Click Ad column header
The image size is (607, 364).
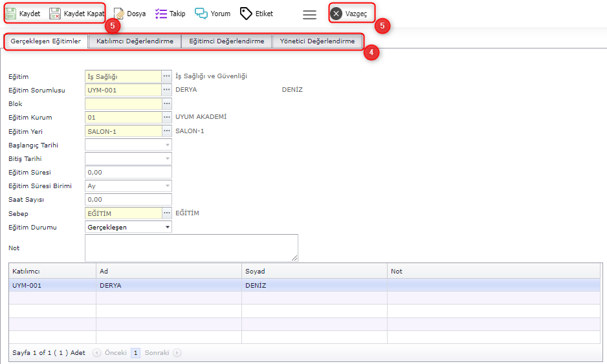(x=169, y=271)
